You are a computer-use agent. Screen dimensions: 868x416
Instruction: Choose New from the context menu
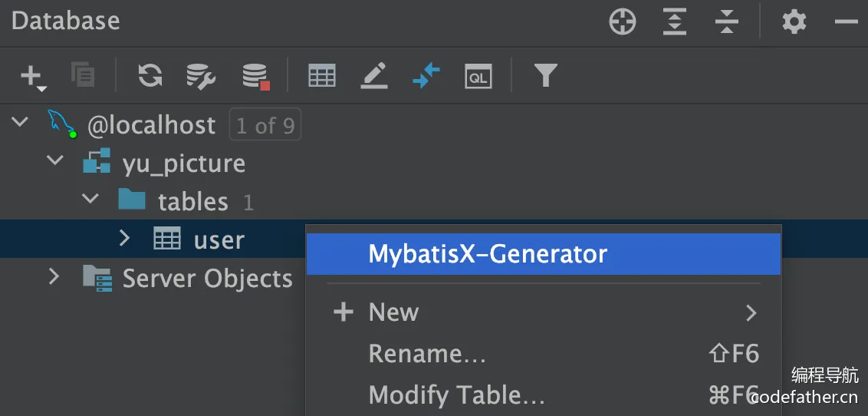click(544, 312)
